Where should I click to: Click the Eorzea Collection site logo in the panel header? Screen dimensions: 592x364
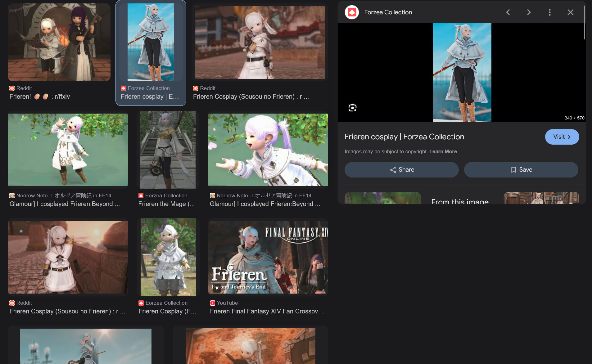pos(352,12)
